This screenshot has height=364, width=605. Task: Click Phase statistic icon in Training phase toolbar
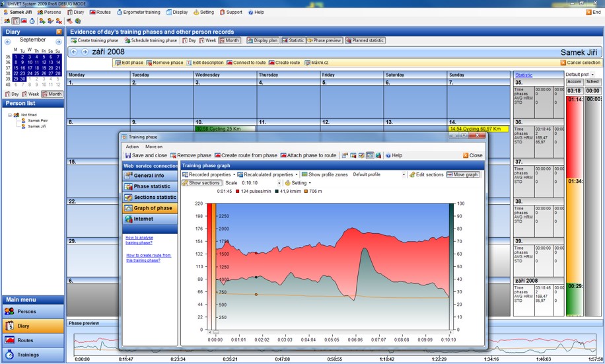(x=353, y=155)
